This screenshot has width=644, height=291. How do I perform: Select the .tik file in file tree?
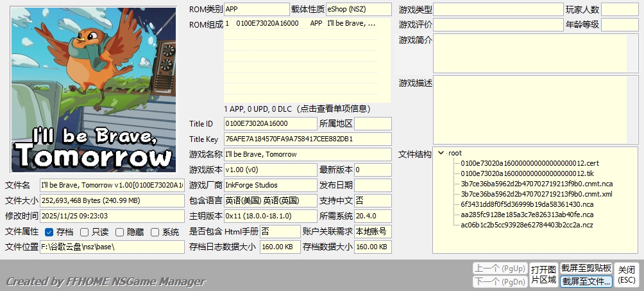(527, 173)
